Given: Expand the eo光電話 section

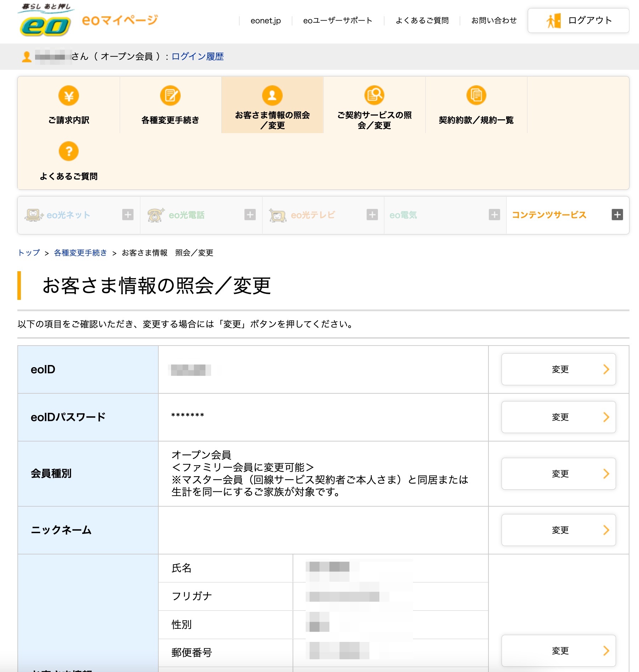Looking at the screenshot, I should click(250, 215).
